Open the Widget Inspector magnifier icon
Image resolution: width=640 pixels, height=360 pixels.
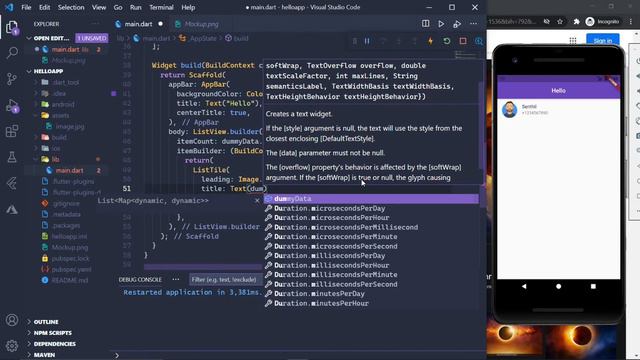tap(479, 41)
